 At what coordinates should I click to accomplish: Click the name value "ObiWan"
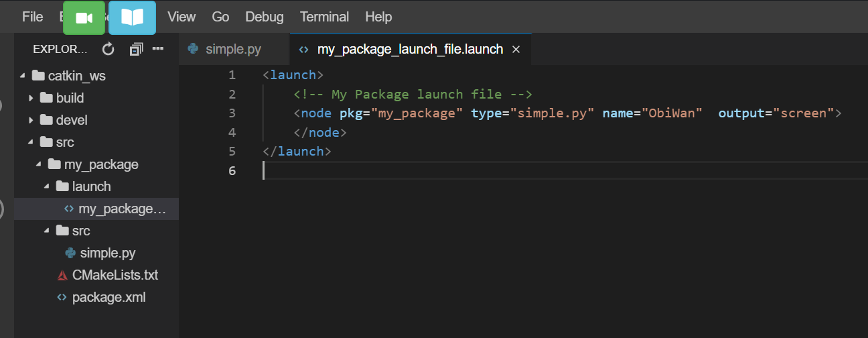(672, 113)
